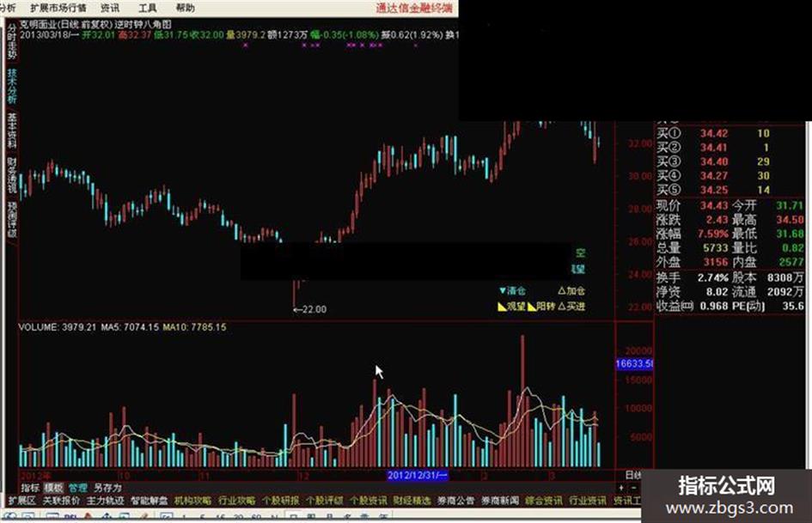Open the 个股评级 bottom tab

(x=324, y=501)
